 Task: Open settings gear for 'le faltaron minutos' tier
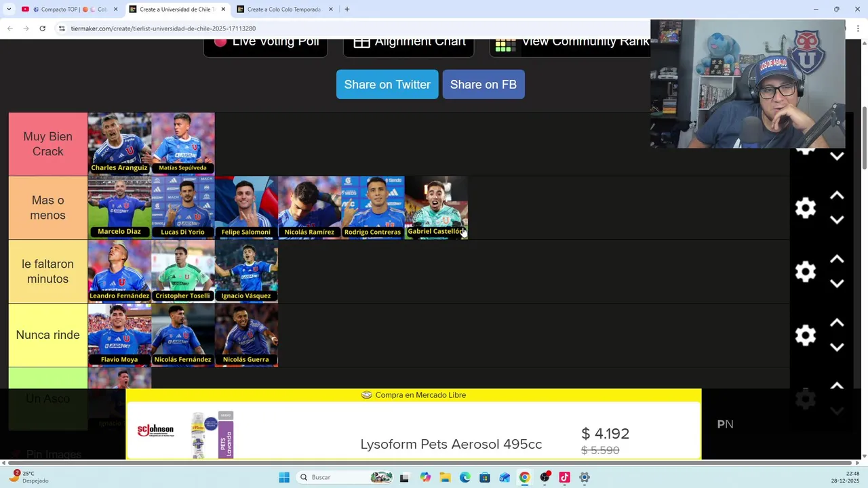(x=806, y=272)
